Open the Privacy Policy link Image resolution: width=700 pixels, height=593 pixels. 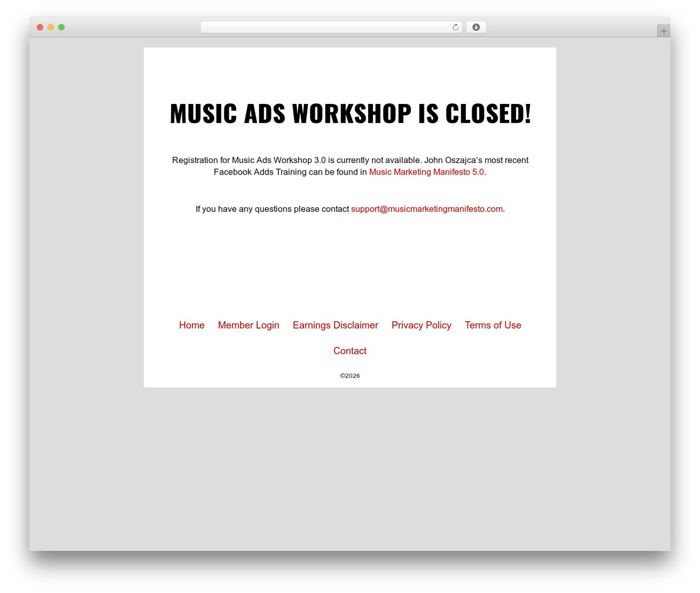(x=421, y=325)
